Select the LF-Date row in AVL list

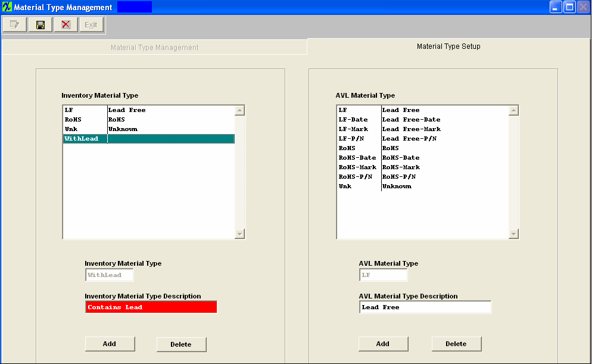pos(422,120)
